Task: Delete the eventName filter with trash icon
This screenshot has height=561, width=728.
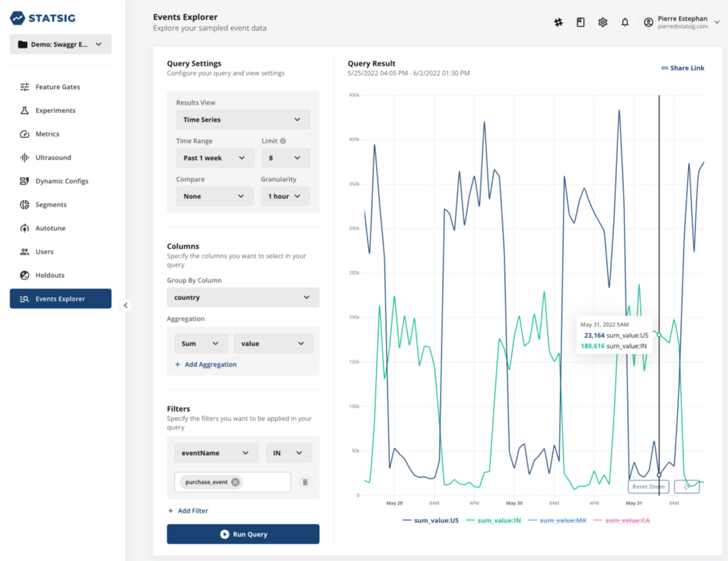Action: (305, 482)
